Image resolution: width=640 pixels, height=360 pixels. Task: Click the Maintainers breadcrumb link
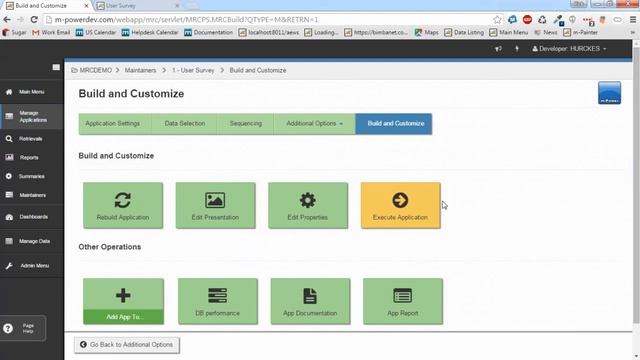pos(140,70)
